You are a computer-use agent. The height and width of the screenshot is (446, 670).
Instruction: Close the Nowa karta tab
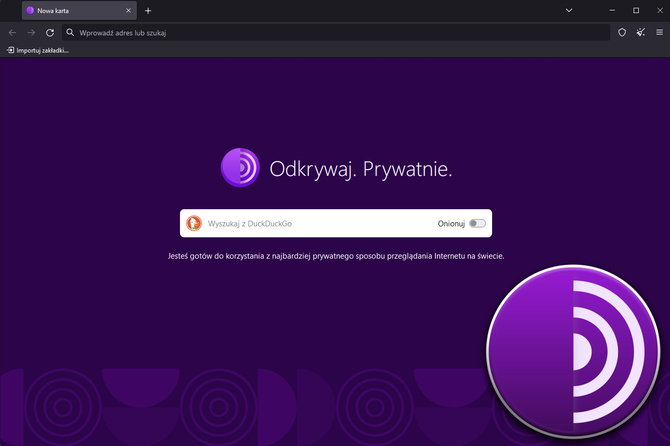pos(128,11)
